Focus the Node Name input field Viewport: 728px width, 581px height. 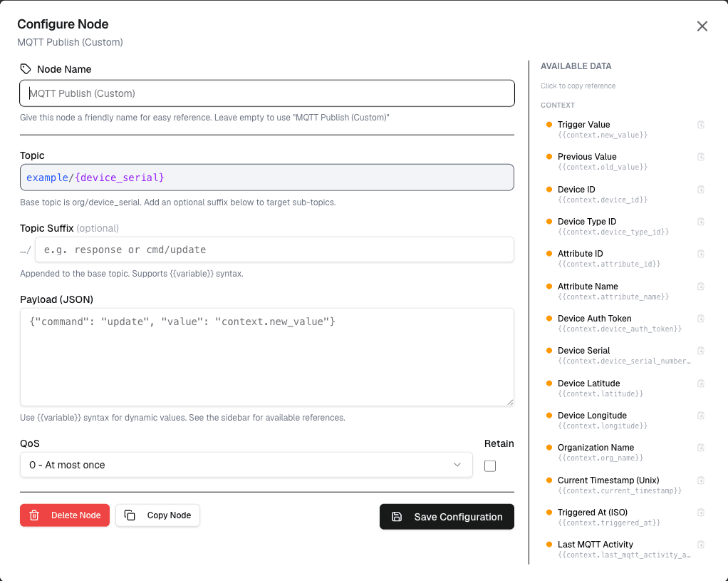tap(267, 93)
